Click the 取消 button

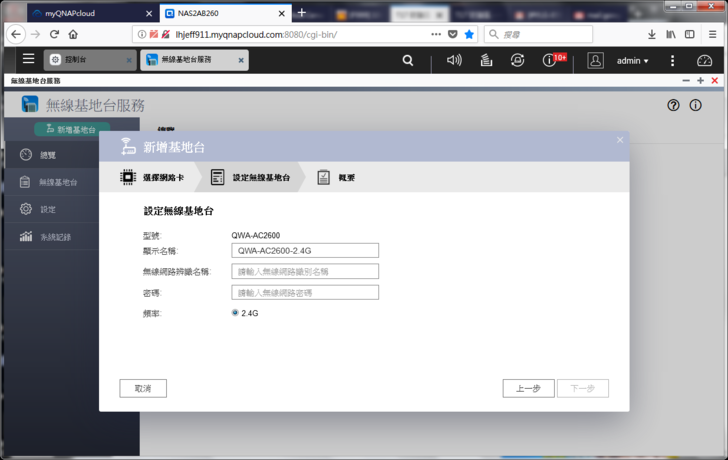pyautogui.click(x=143, y=389)
